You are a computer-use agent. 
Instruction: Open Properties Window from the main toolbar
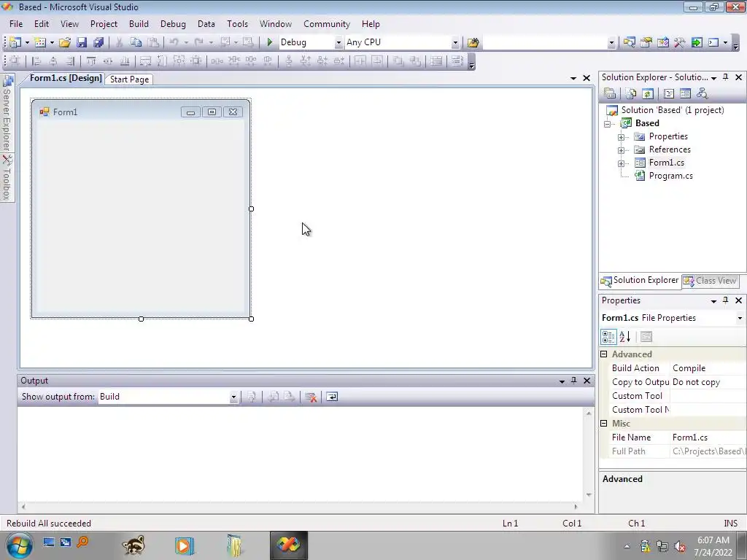[x=646, y=42]
